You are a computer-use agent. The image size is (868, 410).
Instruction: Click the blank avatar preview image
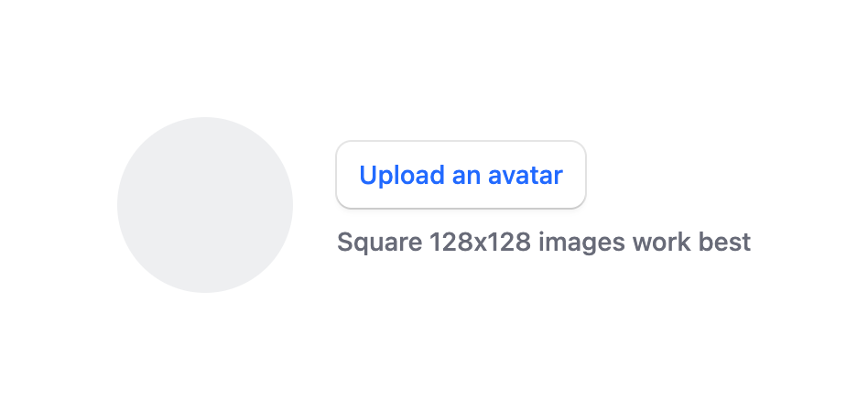[x=205, y=205]
